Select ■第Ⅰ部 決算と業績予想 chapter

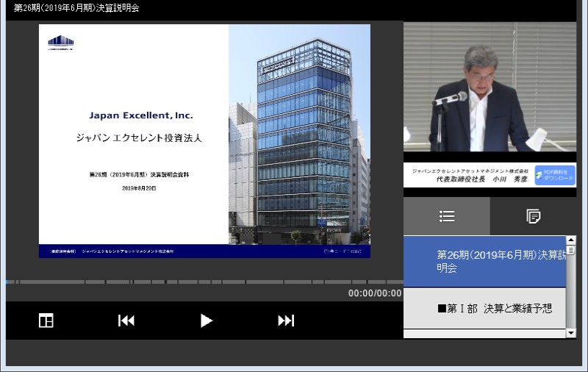[484, 308]
